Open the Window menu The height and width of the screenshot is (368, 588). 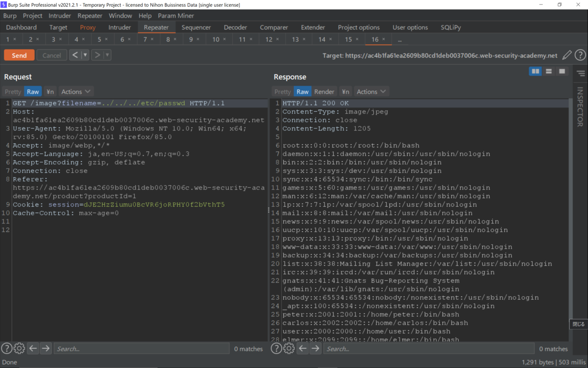tap(120, 16)
